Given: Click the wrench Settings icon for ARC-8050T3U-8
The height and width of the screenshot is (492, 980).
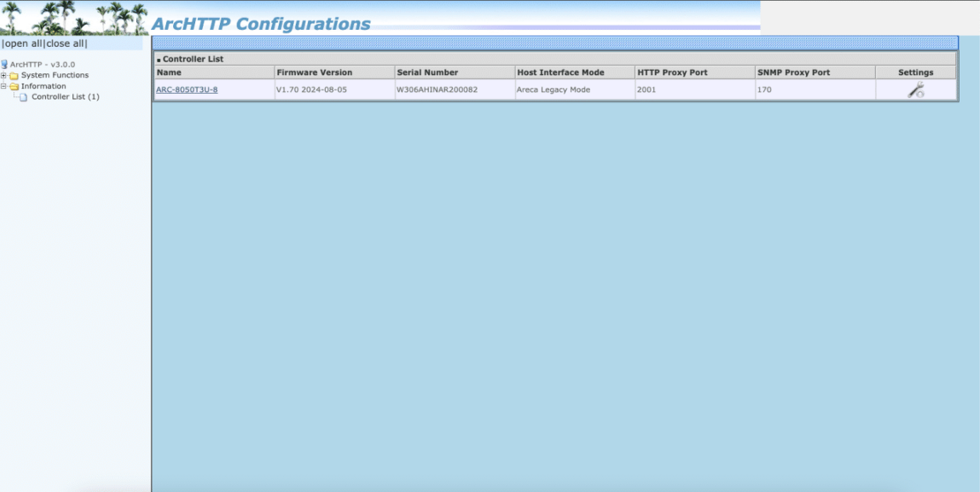Looking at the screenshot, I should [x=916, y=89].
